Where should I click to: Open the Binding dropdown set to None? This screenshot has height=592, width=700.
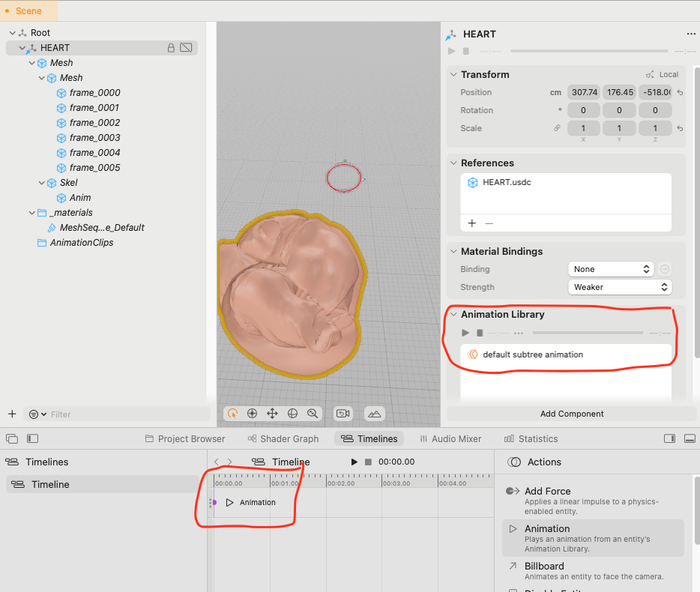[611, 269]
